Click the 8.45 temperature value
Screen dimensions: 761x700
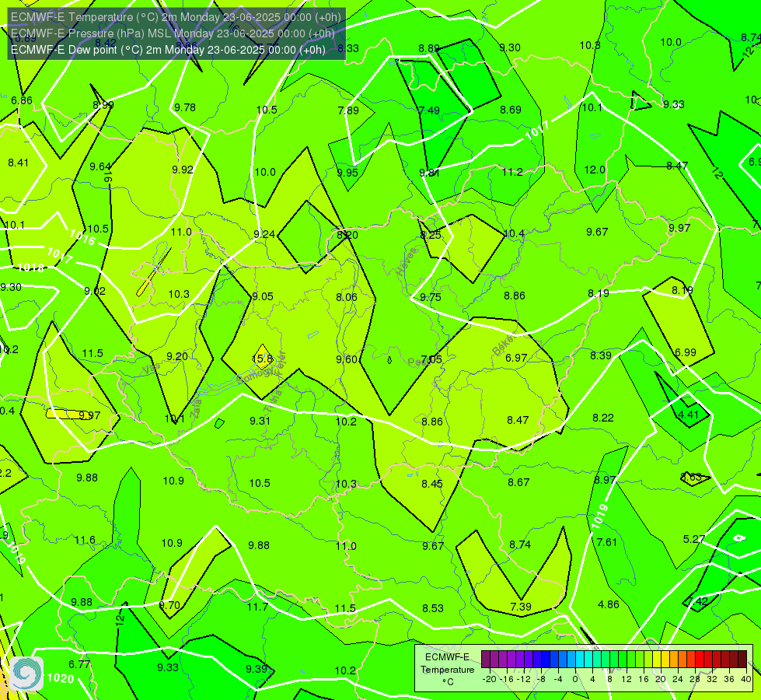432,484
